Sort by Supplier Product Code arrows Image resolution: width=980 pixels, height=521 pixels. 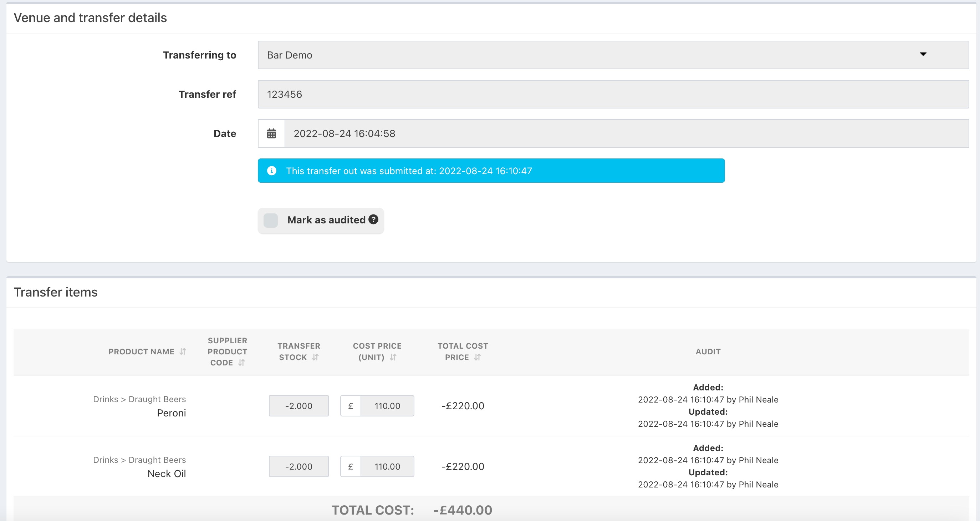pos(241,363)
